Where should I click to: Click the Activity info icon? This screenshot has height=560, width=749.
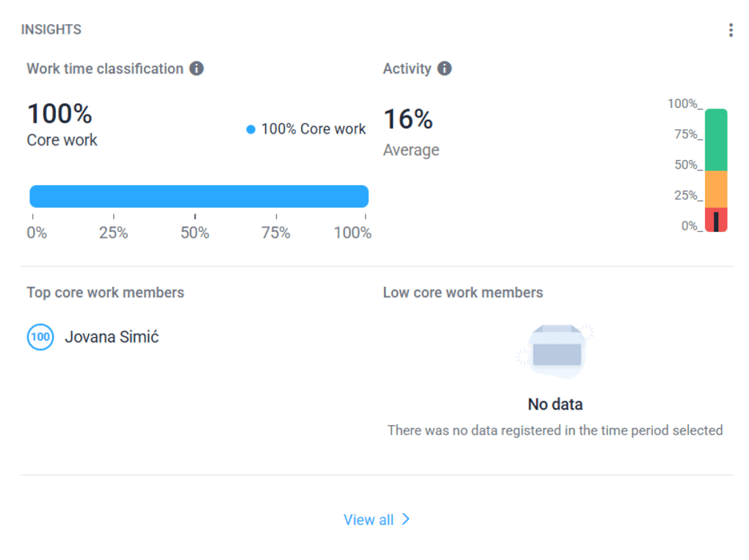coord(444,68)
